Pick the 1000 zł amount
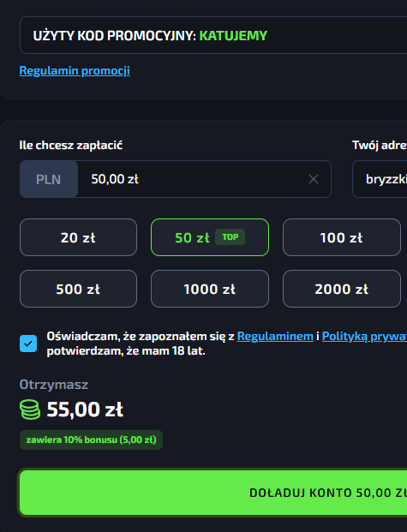407x532 pixels. pyautogui.click(x=210, y=289)
